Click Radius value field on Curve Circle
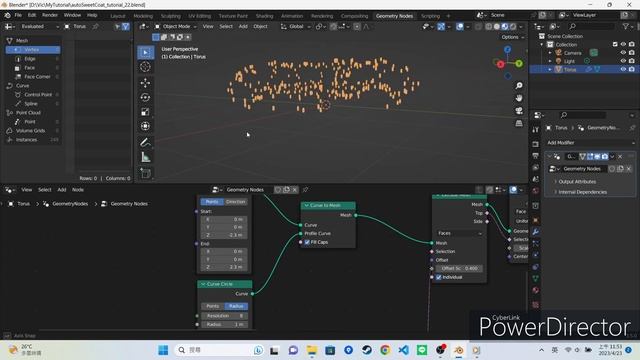Image resolution: width=640 pixels, height=360 pixels. tap(224, 324)
